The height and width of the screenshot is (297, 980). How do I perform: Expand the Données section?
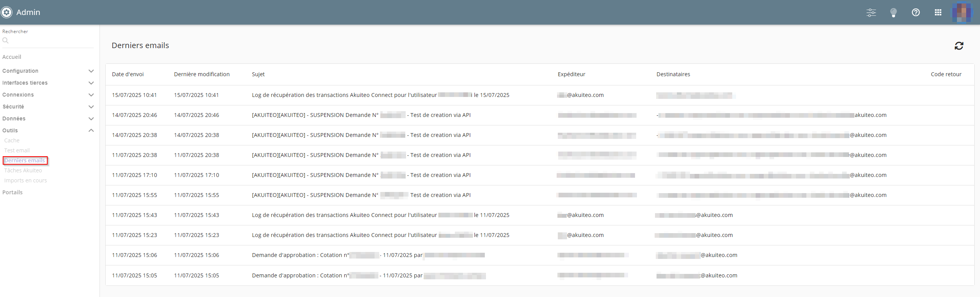(91, 119)
